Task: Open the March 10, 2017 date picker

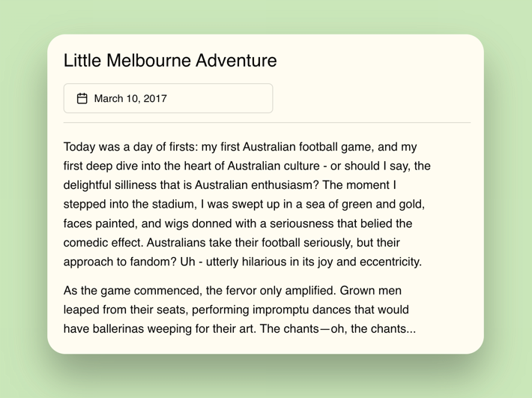Action: [x=168, y=98]
